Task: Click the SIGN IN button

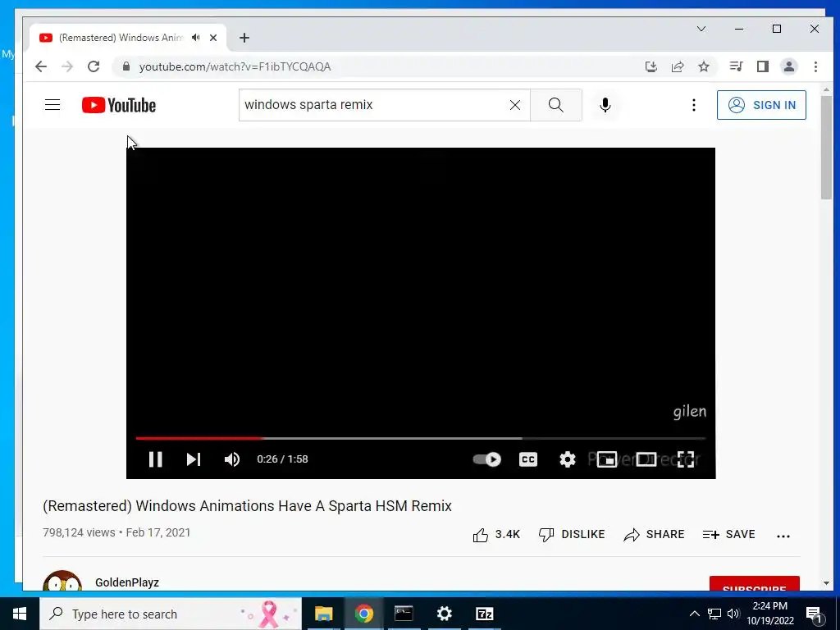Action: [761, 105]
